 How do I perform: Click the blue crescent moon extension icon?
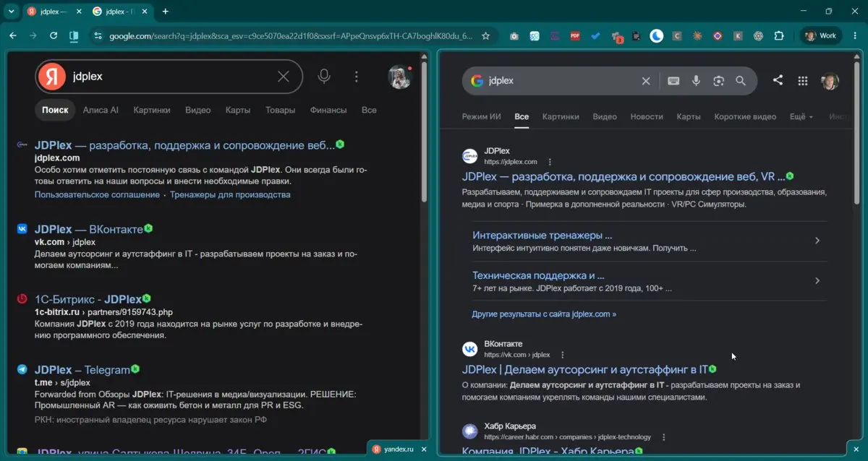click(x=656, y=35)
